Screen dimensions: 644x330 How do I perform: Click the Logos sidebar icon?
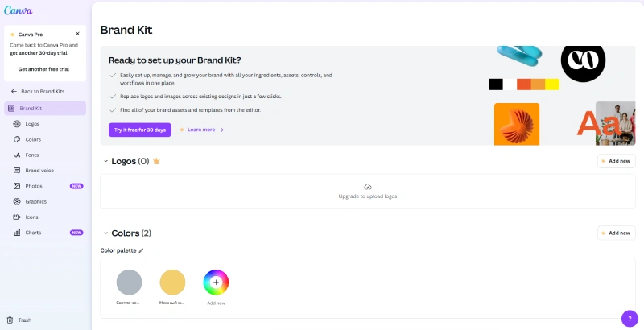(x=17, y=124)
